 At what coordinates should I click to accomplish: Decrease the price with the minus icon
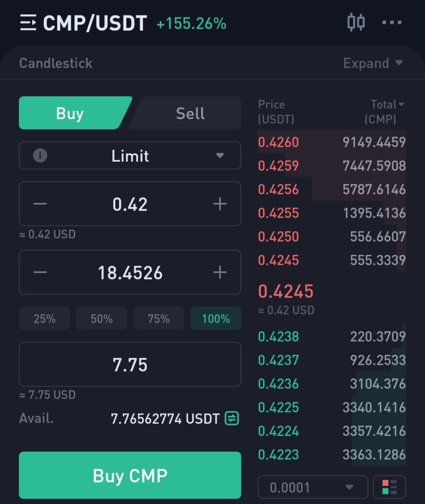(x=40, y=204)
